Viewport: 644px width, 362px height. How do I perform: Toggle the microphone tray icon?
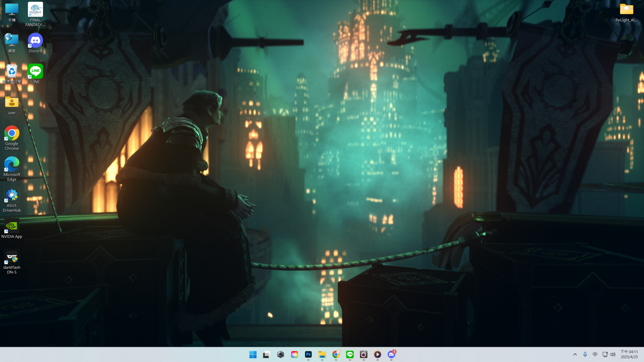[585, 354]
